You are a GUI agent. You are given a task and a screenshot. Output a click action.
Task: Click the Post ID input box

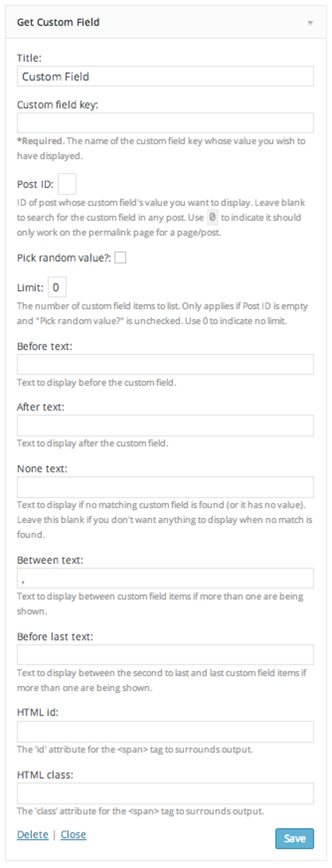[67, 184]
